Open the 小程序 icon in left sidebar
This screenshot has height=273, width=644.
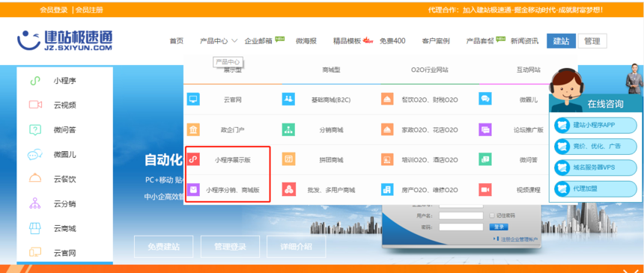point(35,81)
